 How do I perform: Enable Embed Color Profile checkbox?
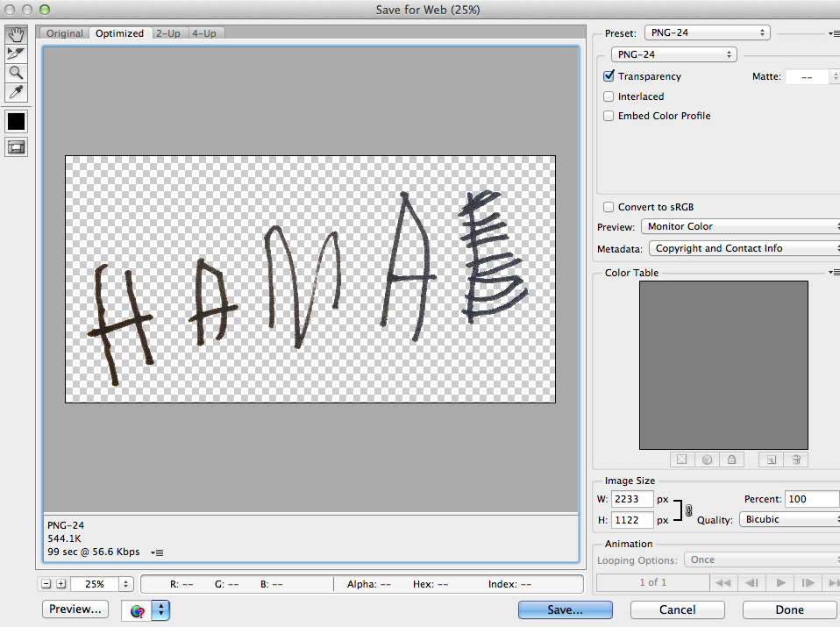pos(609,116)
